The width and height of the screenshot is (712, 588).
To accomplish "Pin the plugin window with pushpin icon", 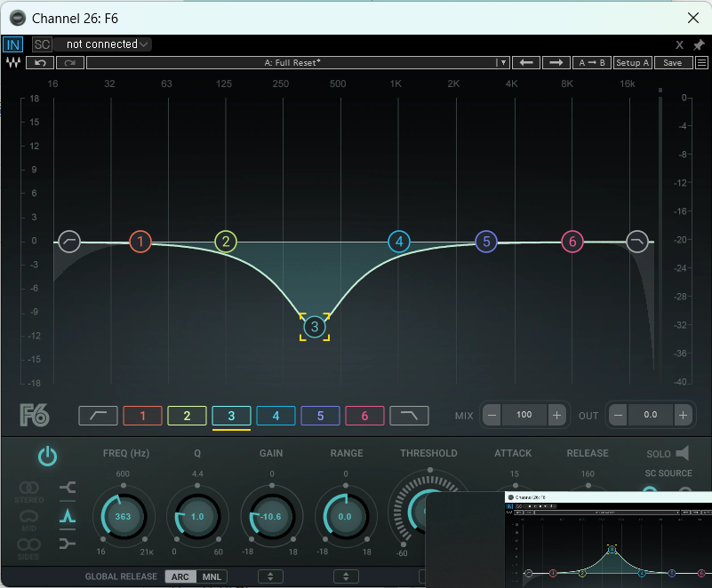I will [699, 44].
